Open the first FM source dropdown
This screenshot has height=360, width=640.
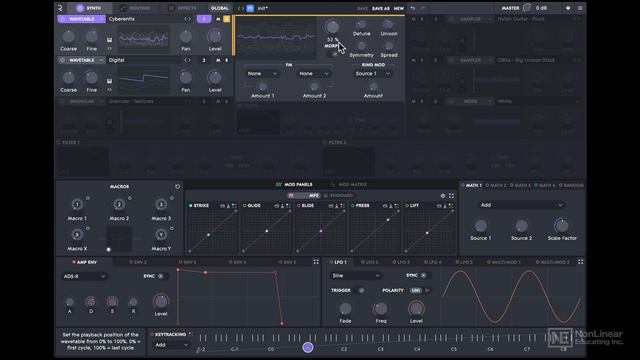pos(262,73)
